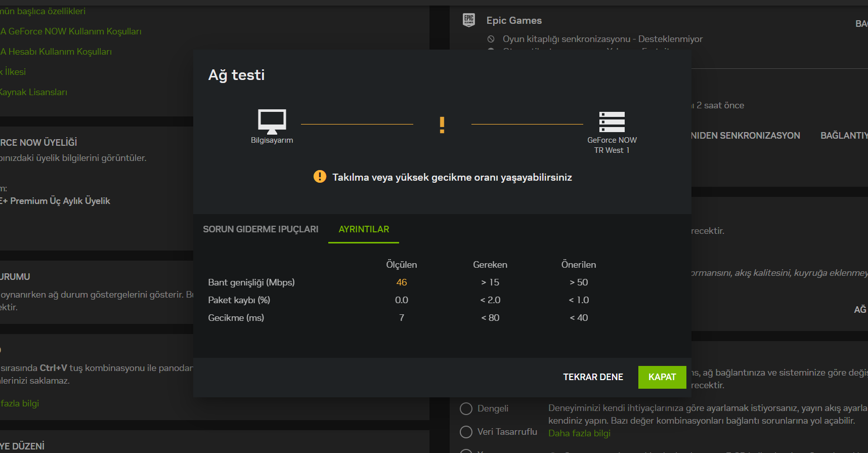Image resolution: width=868 pixels, height=453 pixels.
Task: Click the Takılma veya yüksek gecikme warning text
Action: (x=452, y=177)
